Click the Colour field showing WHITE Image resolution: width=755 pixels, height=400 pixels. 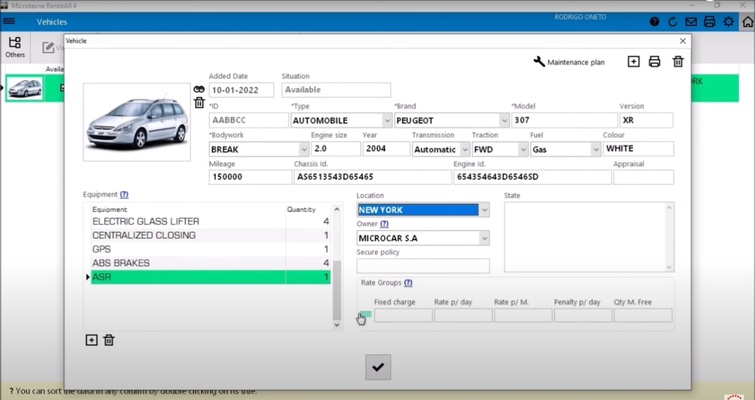[638, 149]
